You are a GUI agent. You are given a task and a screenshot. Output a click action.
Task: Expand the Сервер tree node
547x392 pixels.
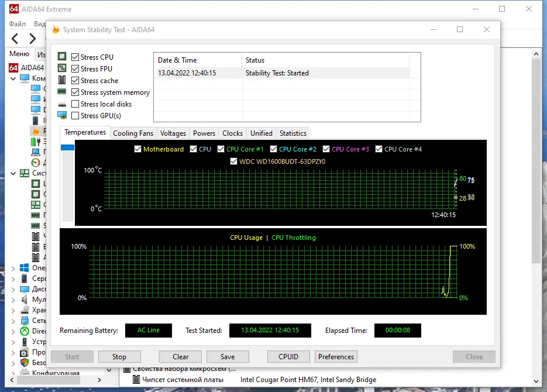[x=13, y=278]
